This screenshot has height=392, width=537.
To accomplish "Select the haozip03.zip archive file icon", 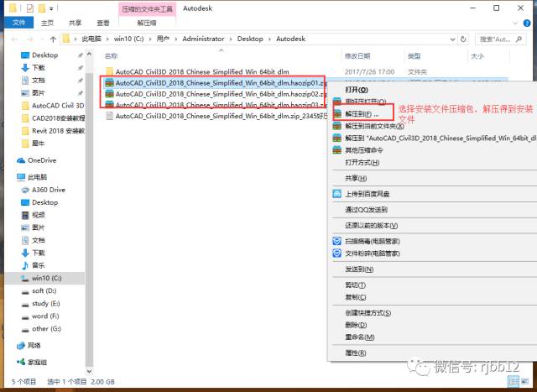I will [108, 105].
